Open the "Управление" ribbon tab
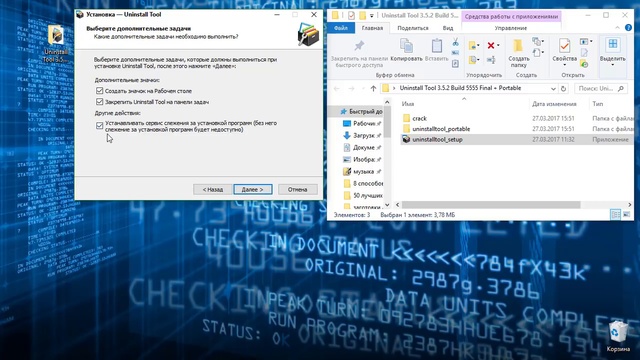The width and height of the screenshot is (640, 360). (x=511, y=28)
